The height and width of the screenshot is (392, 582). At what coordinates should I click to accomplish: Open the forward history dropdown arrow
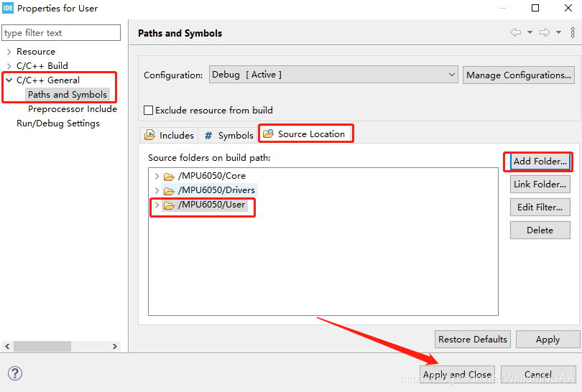point(558,32)
